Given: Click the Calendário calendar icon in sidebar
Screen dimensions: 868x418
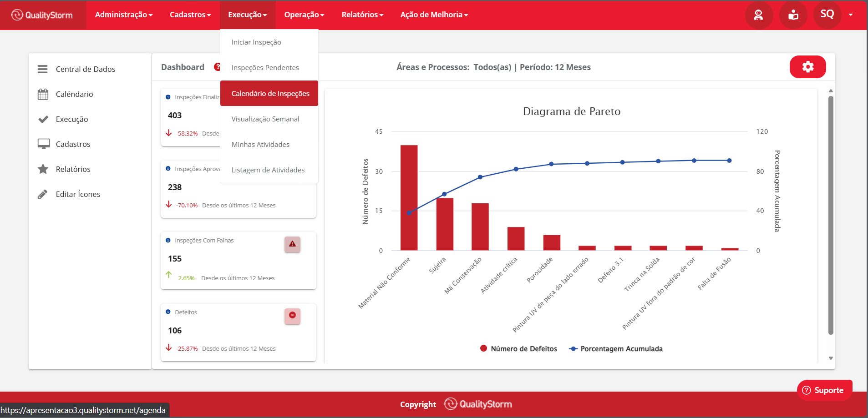Looking at the screenshot, I should click(43, 94).
